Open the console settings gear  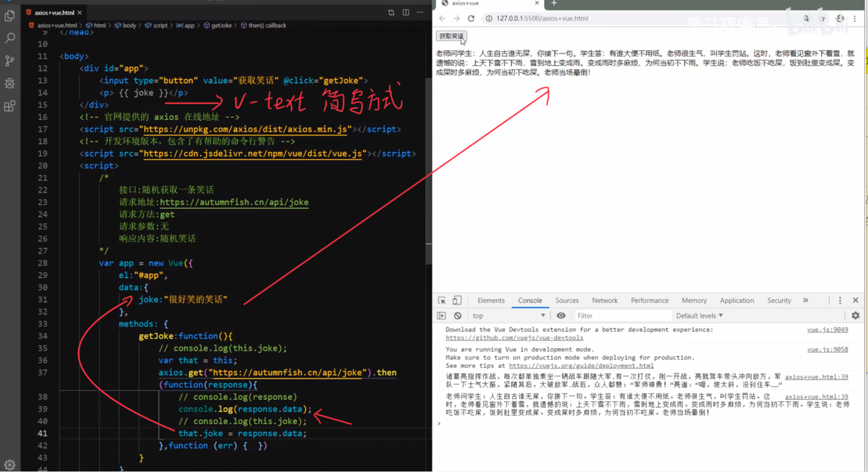pos(855,316)
